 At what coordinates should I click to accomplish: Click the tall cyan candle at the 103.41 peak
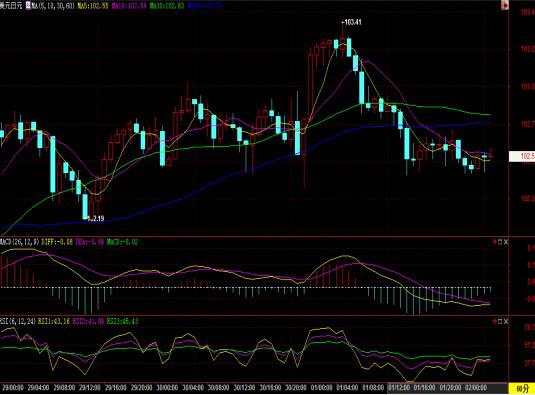point(349,47)
